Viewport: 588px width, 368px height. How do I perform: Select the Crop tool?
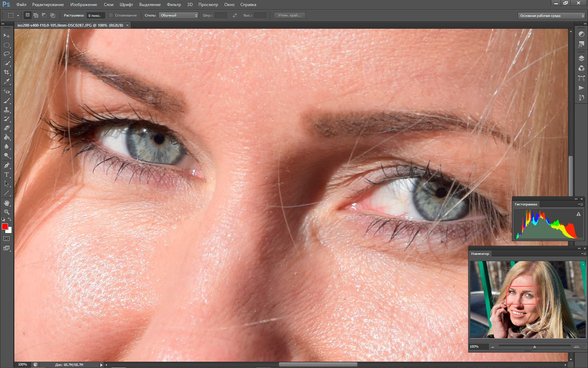tap(7, 72)
